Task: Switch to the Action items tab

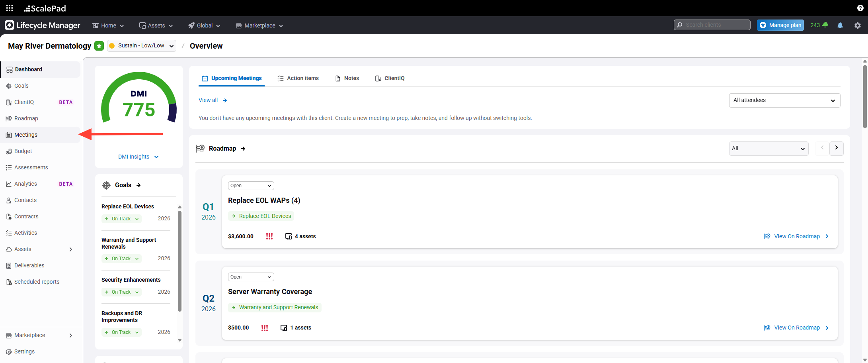Action: tap(298, 78)
